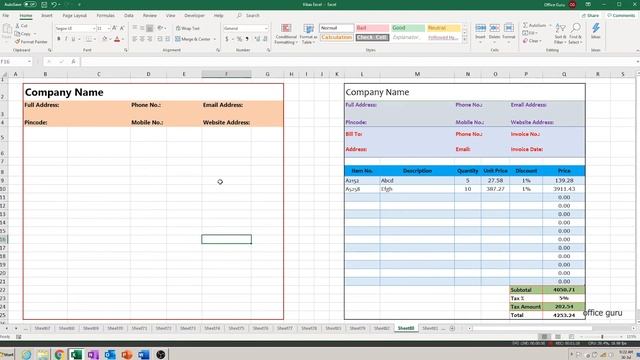Click the Fill Color bucket icon
The width and height of the screenshot is (640, 360).
tap(104, 39)
